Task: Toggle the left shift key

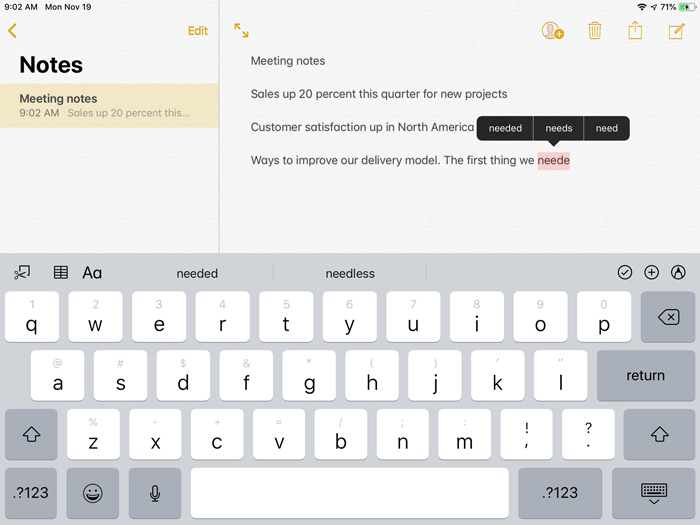Action: [31, 434]
